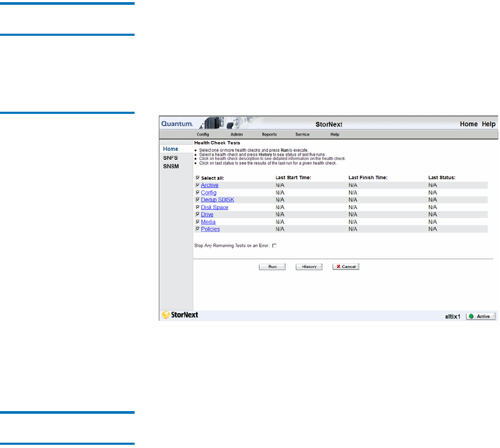Click the green Active status indicator

click(471, 316)
